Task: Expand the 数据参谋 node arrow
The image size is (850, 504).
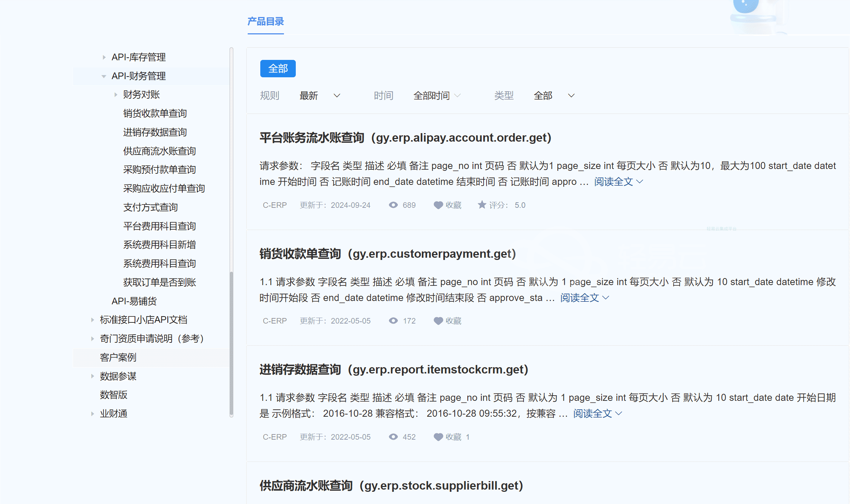Action: pyautogui.click(x=92, y=376)
